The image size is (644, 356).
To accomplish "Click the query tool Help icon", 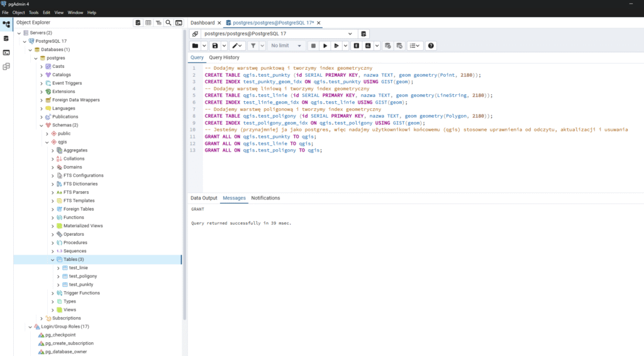I will [x=431, y=46].
